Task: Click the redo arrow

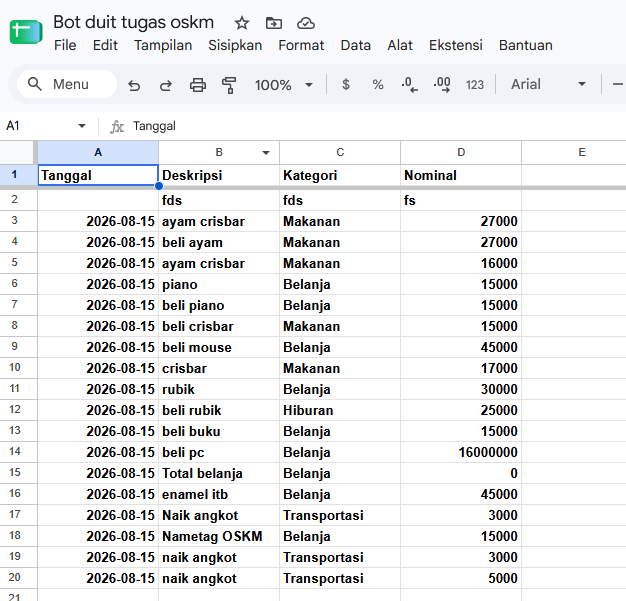Action: pos(166,85)
